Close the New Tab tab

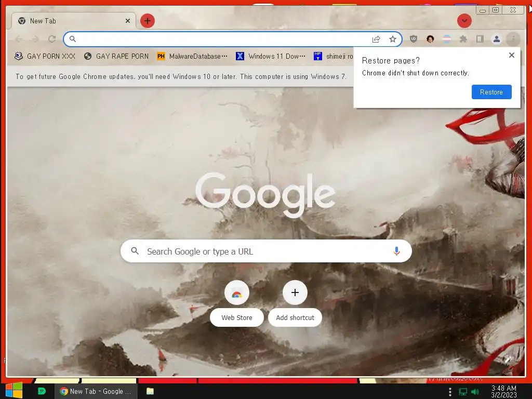tap(128, 21)
